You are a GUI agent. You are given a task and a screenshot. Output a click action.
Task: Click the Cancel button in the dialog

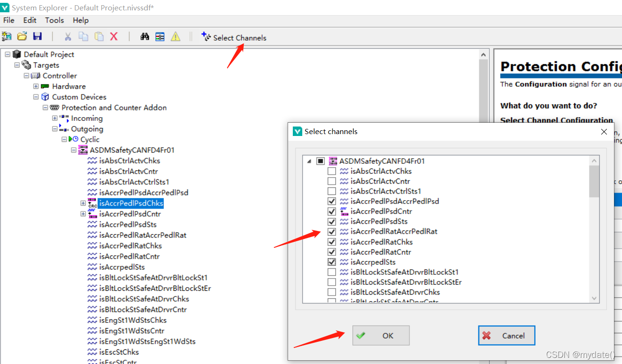[506, 336]
